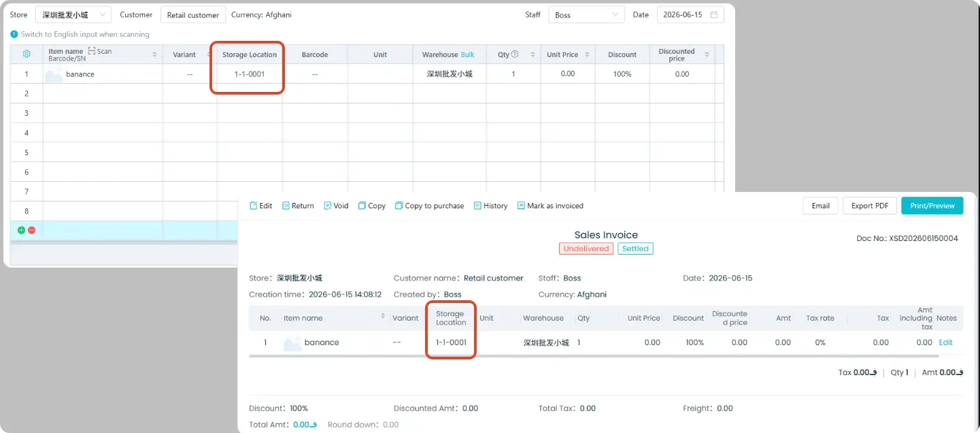980x433 pixels.
Task: Sort the Qty column in entry table
Action: 532,54
